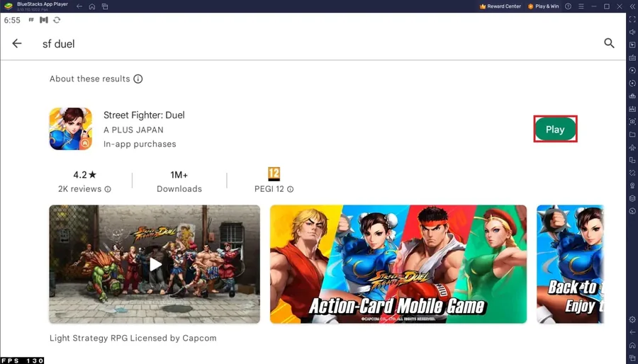
Task: Go to BlueStacks home from title bar
Action: click(92, 6)
